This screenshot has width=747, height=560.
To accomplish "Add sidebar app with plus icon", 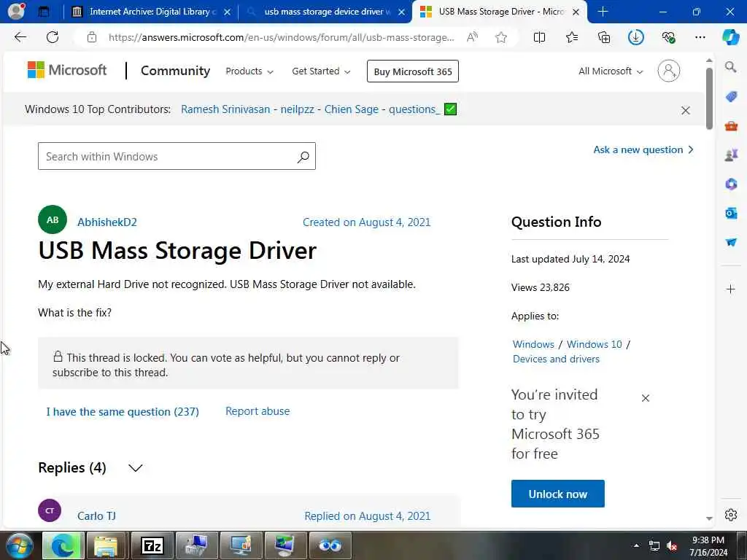I will (x=731, y=289).
